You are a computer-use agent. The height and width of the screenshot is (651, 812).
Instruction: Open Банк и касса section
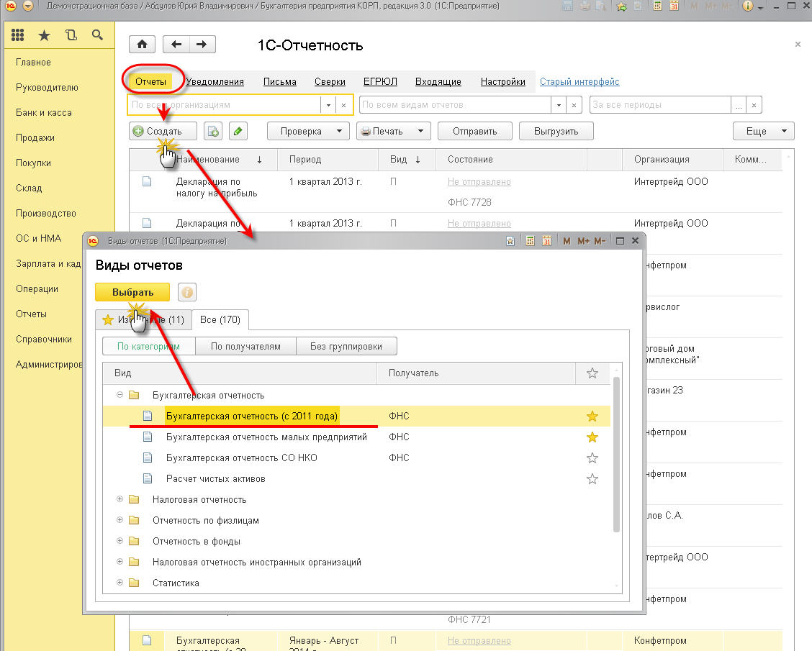coord(44,113)
